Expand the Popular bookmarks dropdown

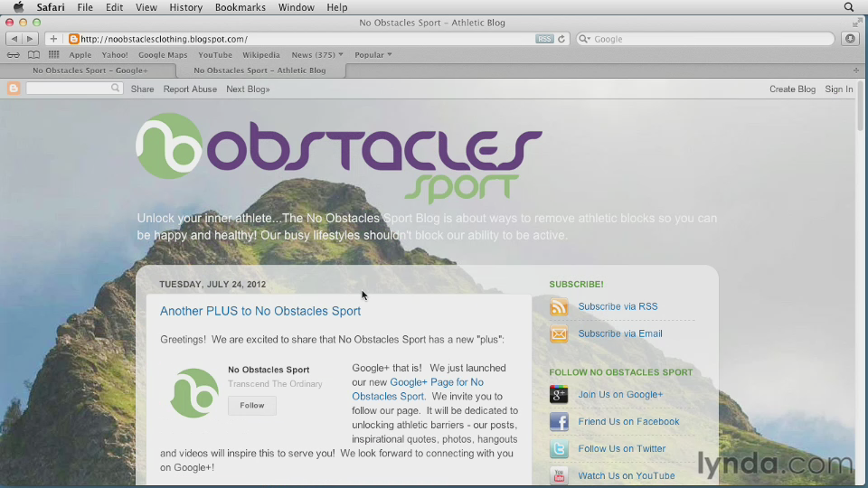coord(373,55)
